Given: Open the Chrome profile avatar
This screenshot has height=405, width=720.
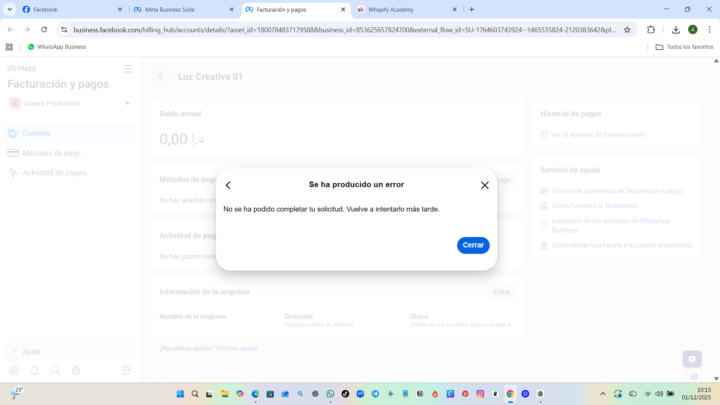Looking at the screenshot, I should 692,30.
